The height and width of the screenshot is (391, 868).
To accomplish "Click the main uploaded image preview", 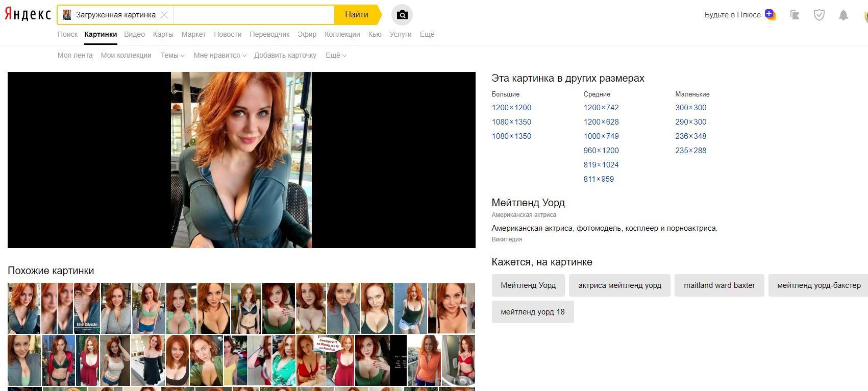I will point(241,160).
